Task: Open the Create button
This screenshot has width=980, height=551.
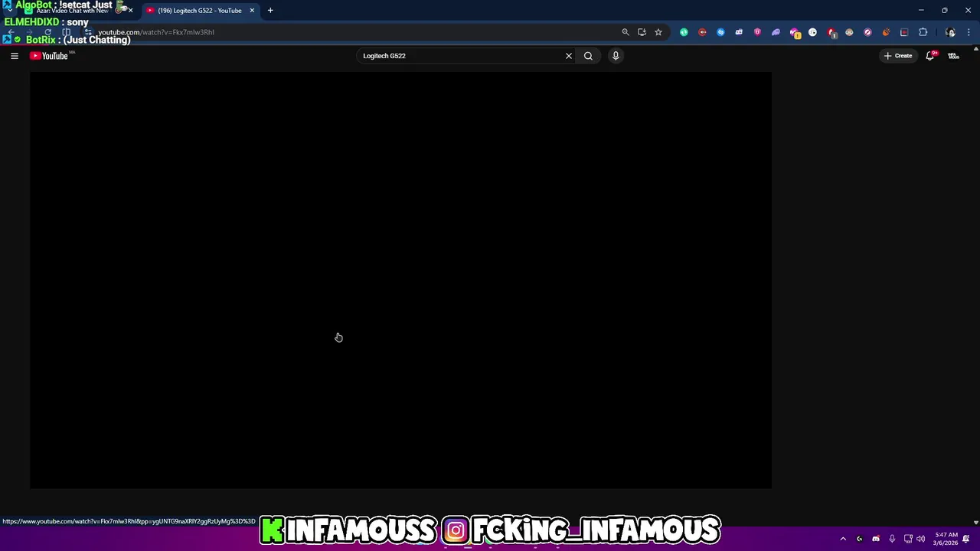Action: tap(898, 56)
